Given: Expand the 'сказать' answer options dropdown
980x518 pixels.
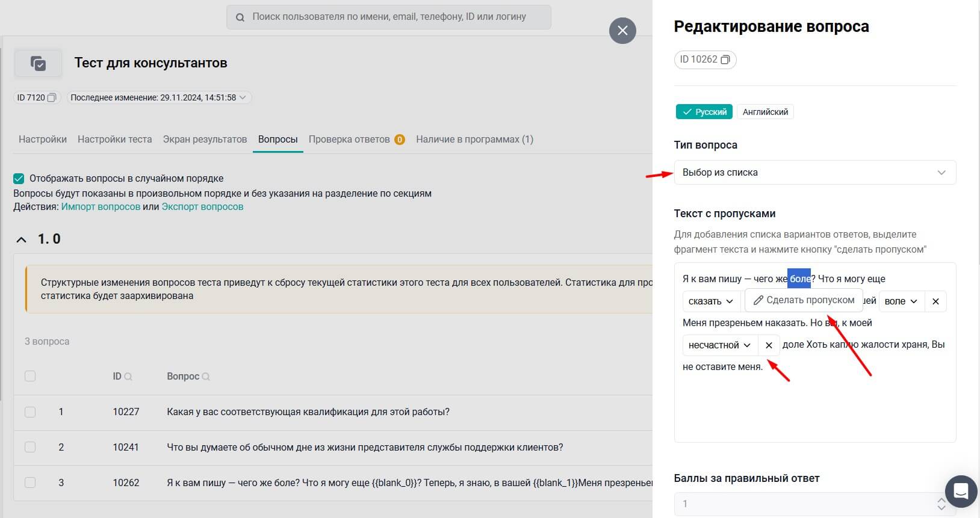Looking at the screenshot, I should (x=711, y=301).
